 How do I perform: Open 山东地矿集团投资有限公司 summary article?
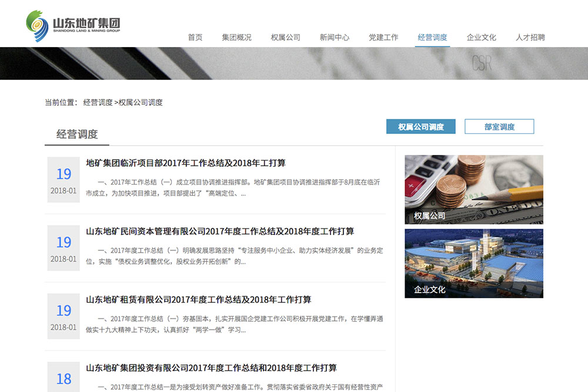[x=211, y=368]
